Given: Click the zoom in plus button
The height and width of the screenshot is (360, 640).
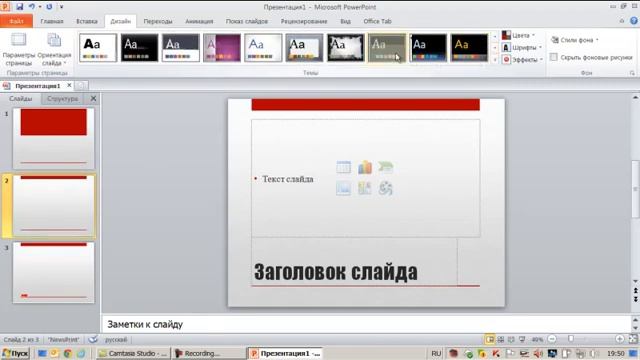Looking at the screenshot, I should tap(620, 339).
